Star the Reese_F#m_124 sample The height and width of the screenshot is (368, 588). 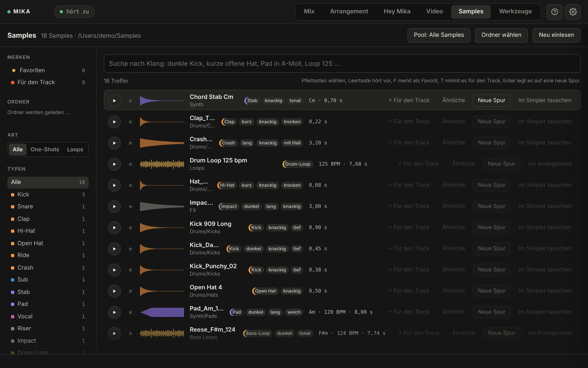tap(130, 333)
